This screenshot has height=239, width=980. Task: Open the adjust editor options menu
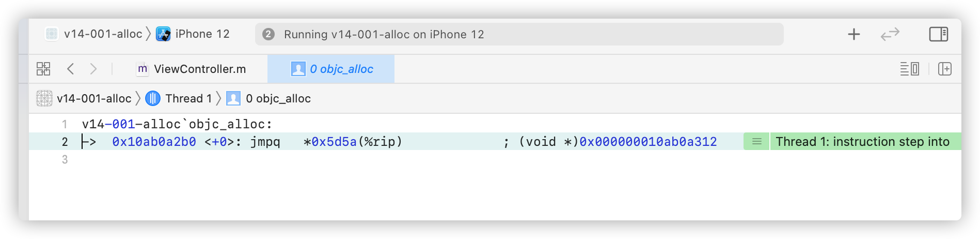(909, 69)
